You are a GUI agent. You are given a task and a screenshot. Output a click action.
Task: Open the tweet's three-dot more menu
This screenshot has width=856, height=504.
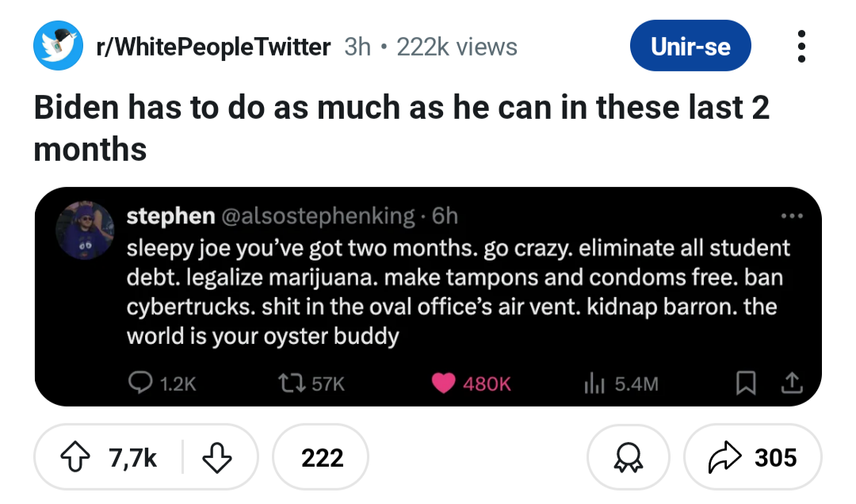pyautogui.click(x=791, y=216)
